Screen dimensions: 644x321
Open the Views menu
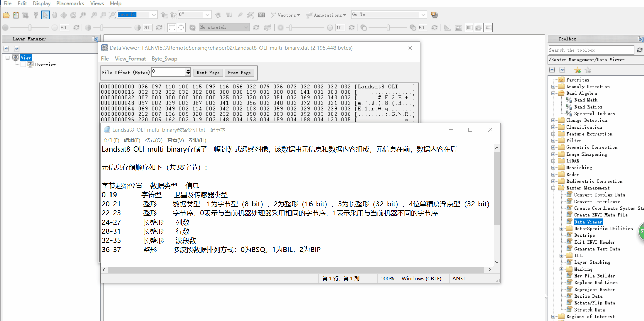[x=97, y=3]
